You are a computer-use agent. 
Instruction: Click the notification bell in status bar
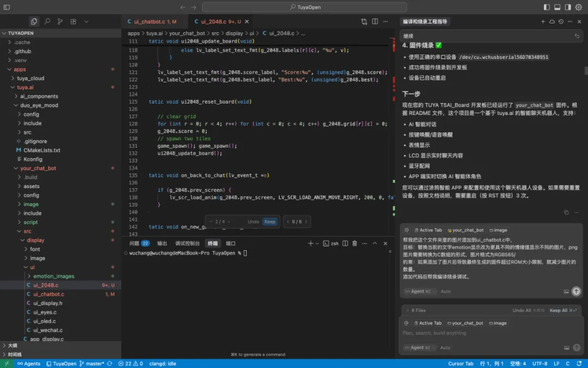579,364
